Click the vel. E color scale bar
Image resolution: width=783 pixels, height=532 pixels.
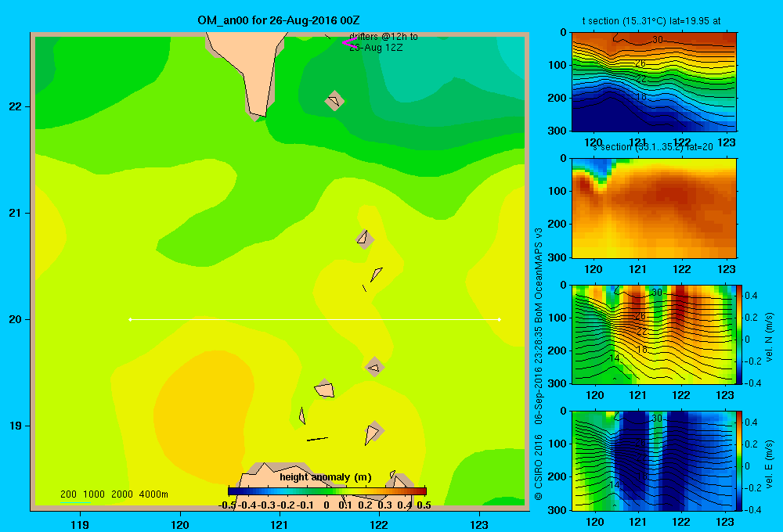tap(740, 461)
